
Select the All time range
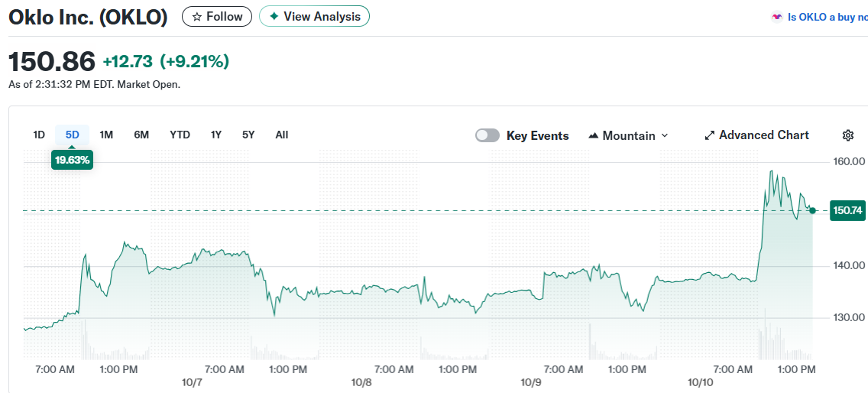tap(281, 135)
